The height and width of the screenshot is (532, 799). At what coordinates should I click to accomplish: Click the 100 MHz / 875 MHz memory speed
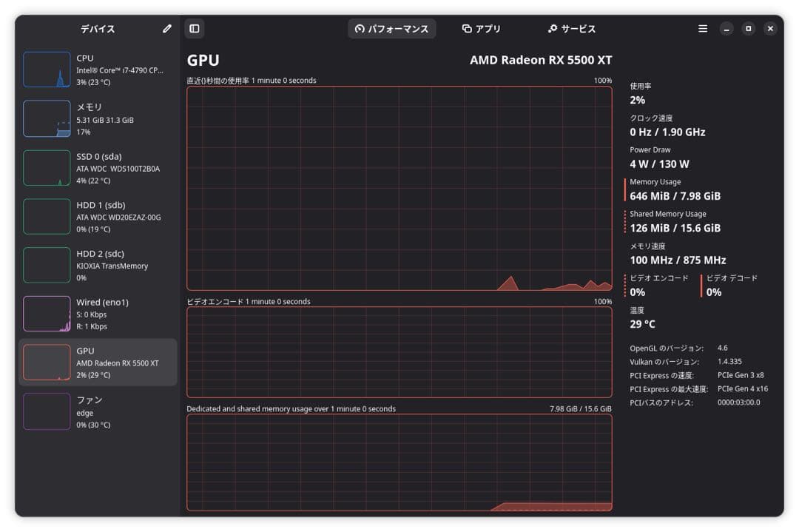tap(678, 260)
